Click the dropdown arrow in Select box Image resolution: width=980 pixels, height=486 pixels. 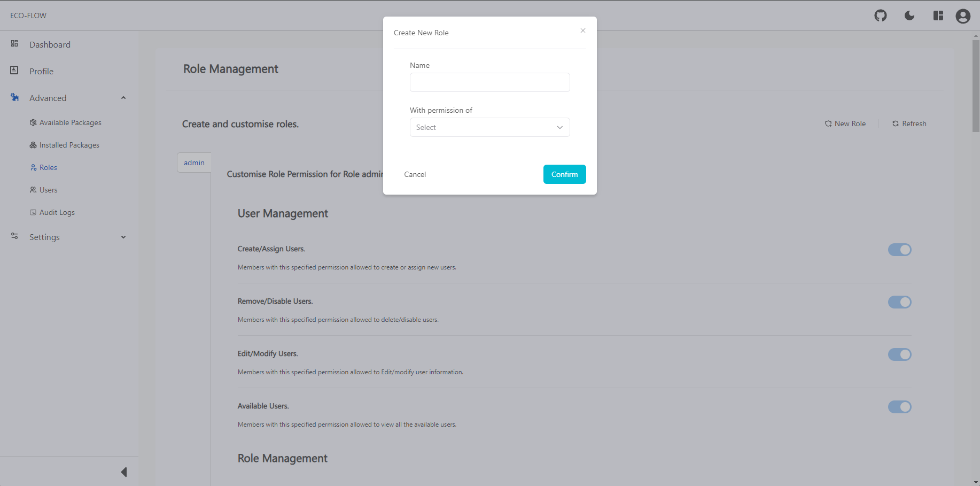560,127
